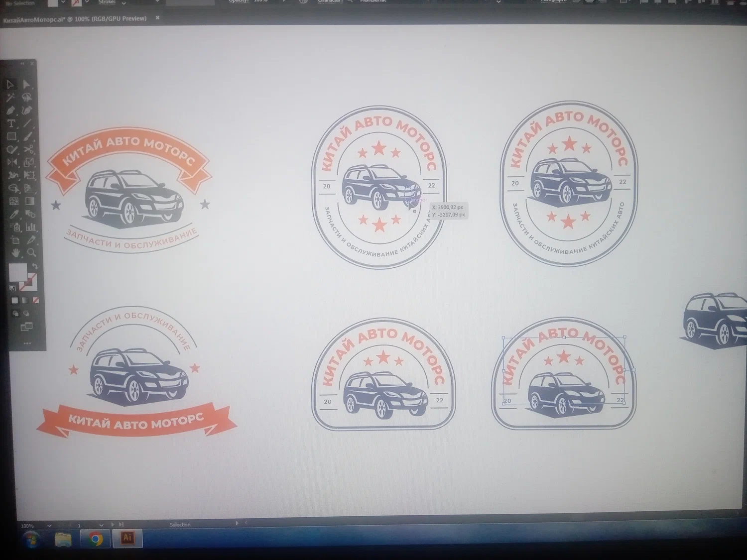This screenshot has width=747, height=560.
Task: Select the Selection tool arrow
Action: pos(10,84)
